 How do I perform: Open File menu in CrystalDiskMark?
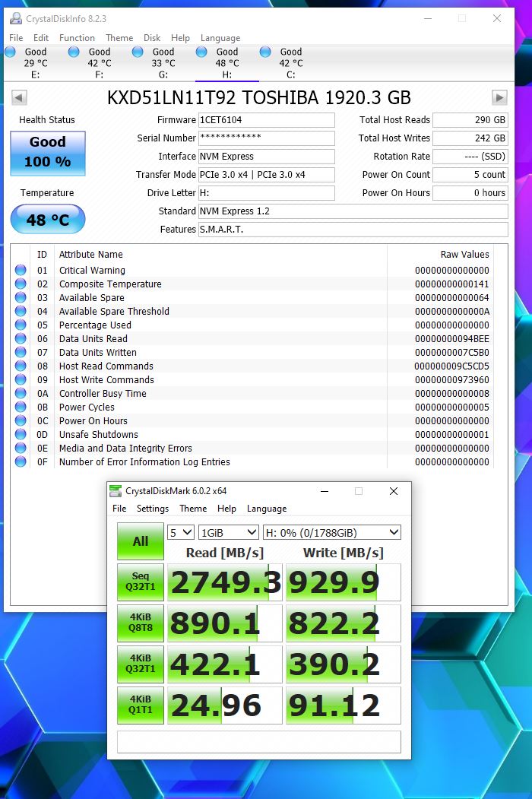119,509
